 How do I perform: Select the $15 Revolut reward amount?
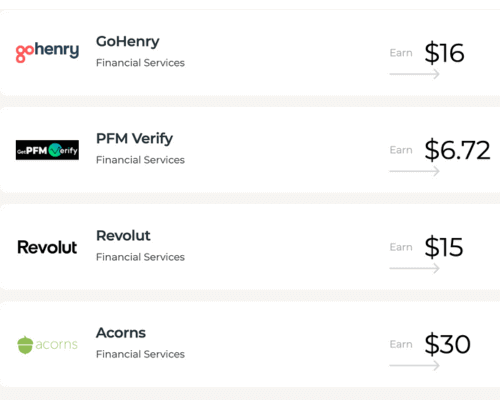[444, 247]
